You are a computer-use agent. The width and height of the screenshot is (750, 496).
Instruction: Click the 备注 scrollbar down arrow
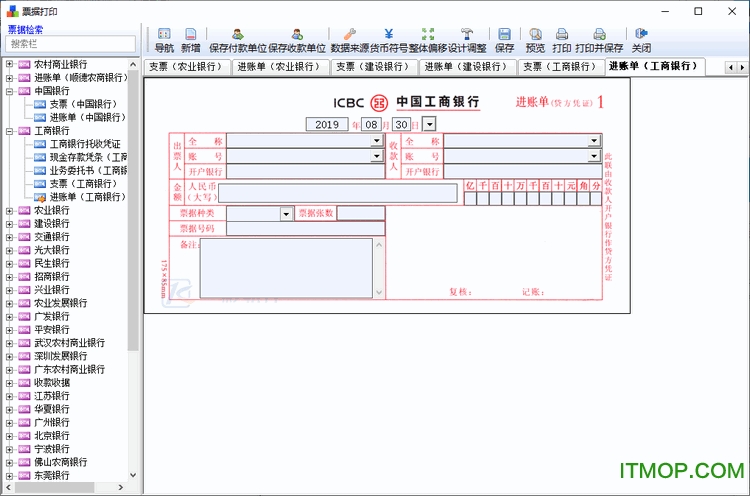379,292
